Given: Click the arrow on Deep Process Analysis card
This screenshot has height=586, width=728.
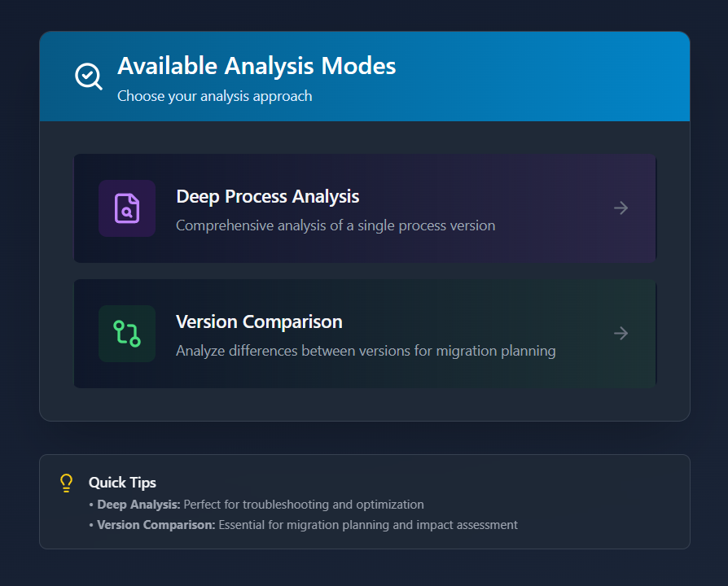Looking at the screenshot, I should (621, 208).
